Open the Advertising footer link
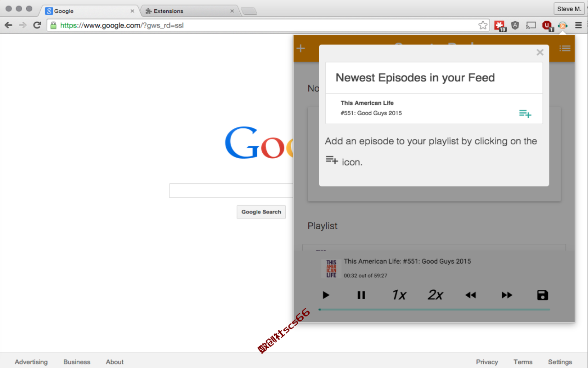Image resolution: width=588 pixels, height=368 pixels. (31, 362)
